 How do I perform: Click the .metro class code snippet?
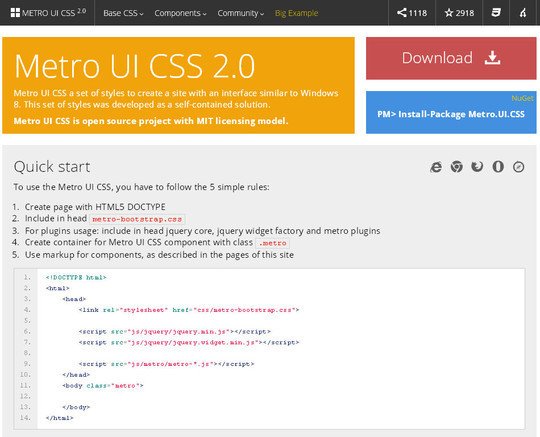click(x=272, y=243)
